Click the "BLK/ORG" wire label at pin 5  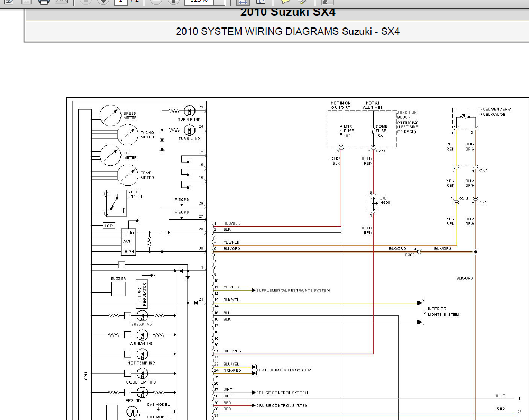[232, 249]
